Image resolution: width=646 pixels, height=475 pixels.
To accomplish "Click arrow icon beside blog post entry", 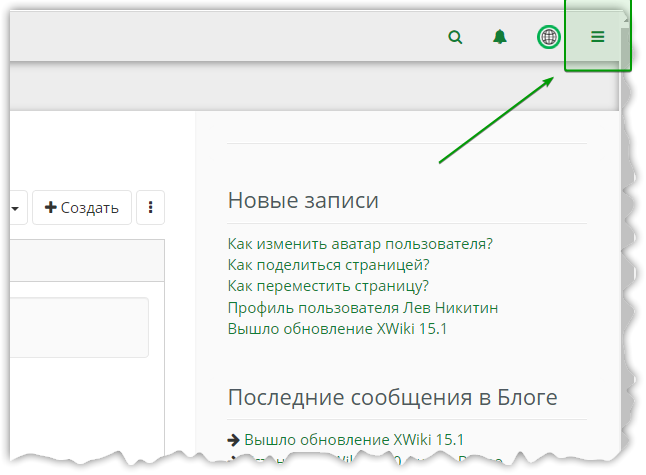I will (234, 439).
